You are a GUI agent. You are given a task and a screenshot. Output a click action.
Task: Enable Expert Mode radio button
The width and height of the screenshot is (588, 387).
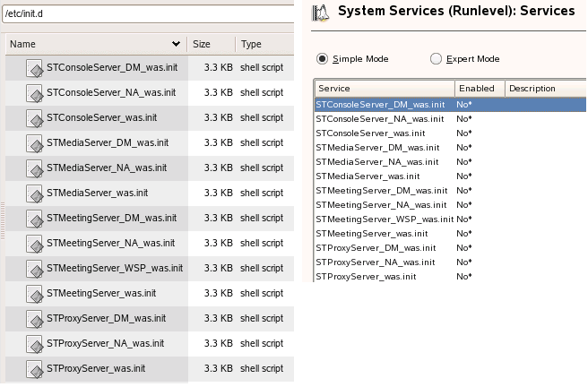pos(437,59)
